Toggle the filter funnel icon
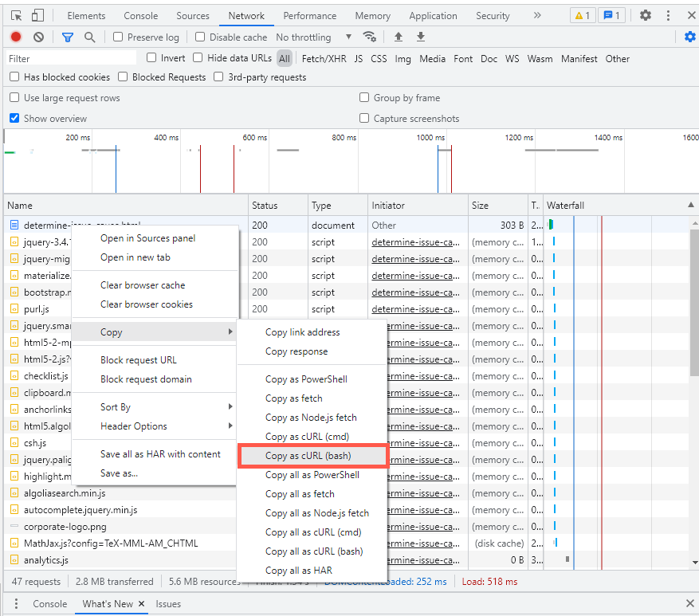Image resolution: width=699 pixels, height=616 pixels. pos(68,37)
